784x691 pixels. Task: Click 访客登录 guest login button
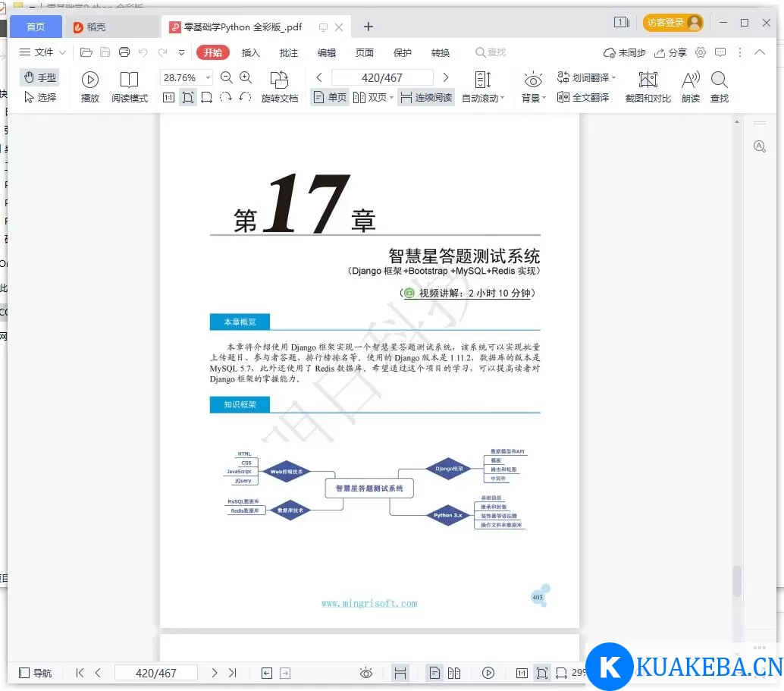[673, 23]
